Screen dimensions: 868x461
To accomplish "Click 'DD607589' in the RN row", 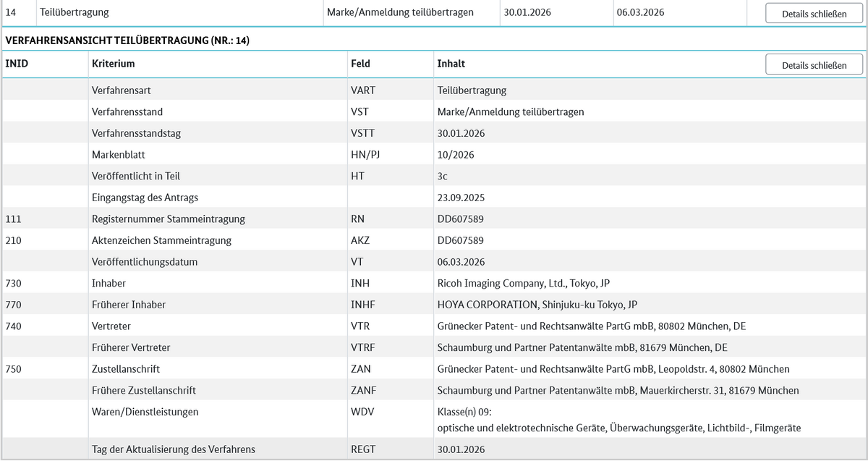I will tap(461, 219).
